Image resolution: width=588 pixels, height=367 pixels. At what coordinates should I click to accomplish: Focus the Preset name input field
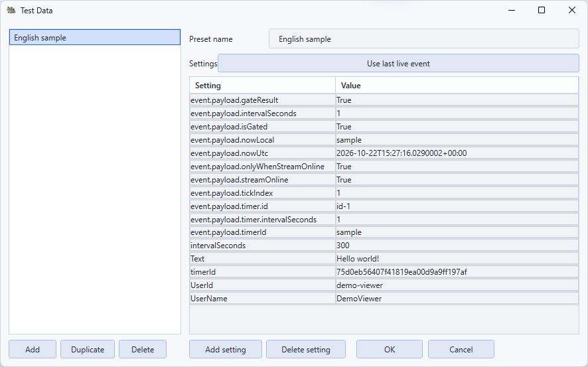point(424,39)
